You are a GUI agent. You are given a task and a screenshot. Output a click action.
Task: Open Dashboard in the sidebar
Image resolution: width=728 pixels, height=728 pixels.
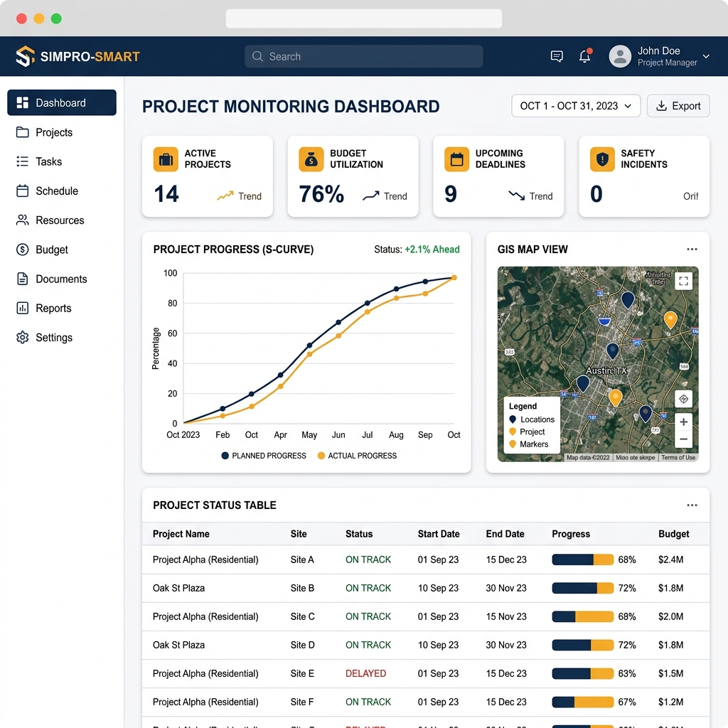tap(62, 102)
